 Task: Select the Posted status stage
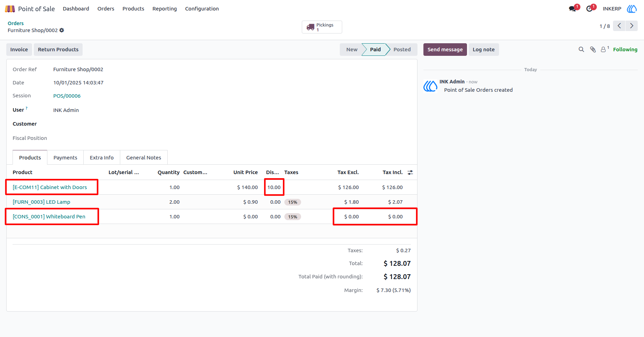click(402, 50)
